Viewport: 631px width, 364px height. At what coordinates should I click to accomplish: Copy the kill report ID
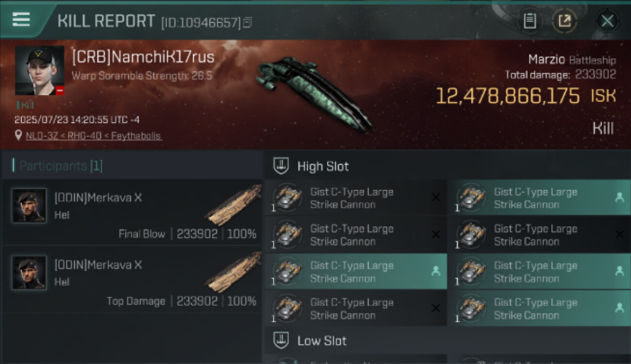(x=248, y=22)
